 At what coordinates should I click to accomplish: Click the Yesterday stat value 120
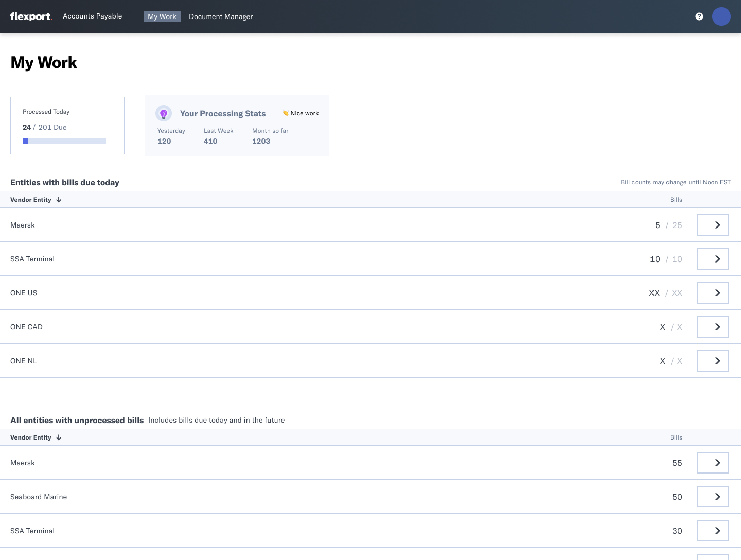pos(164,141)
